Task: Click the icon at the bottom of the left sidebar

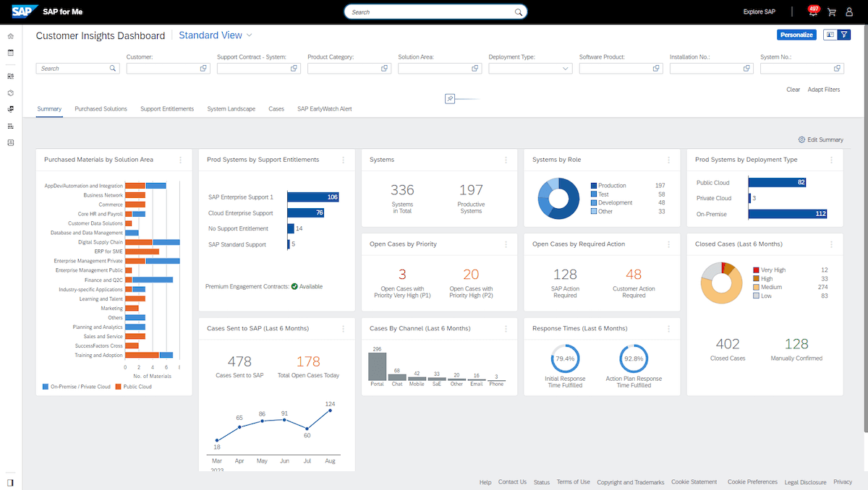Action: coord(10,482)
